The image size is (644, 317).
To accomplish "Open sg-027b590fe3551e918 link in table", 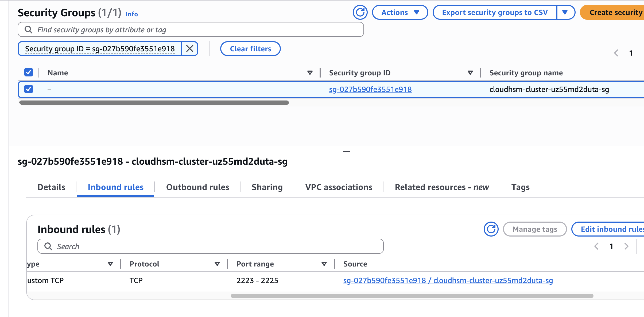I will coord(370,89).
